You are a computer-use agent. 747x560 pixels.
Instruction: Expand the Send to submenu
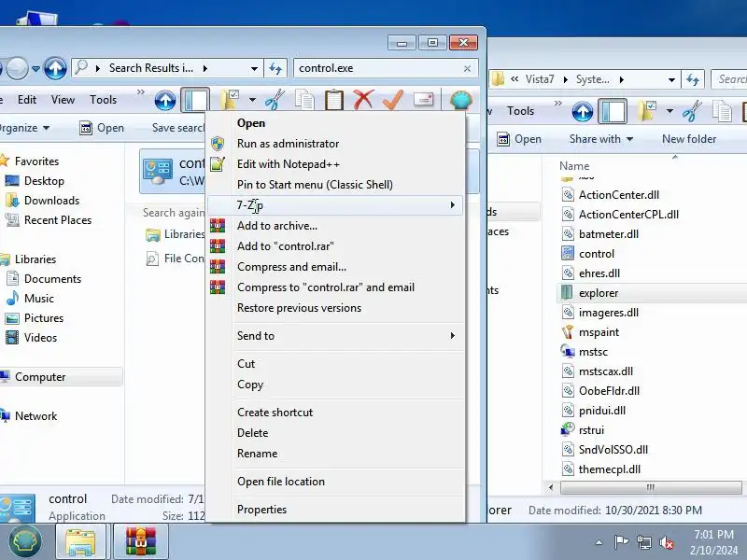click(x=335, y=336)
